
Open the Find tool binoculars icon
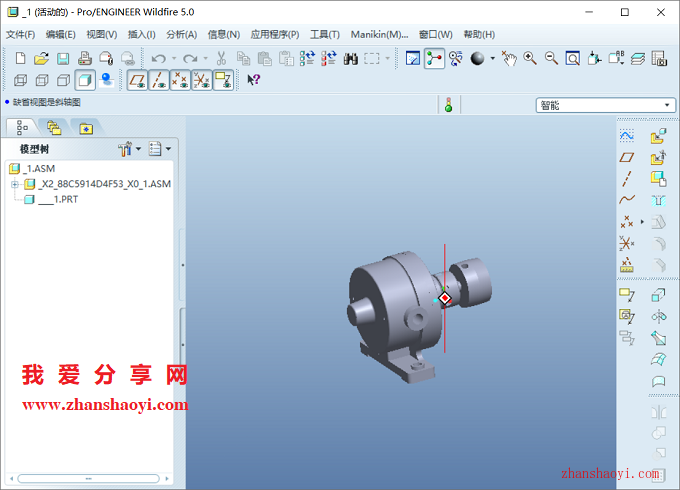(350, 58)
